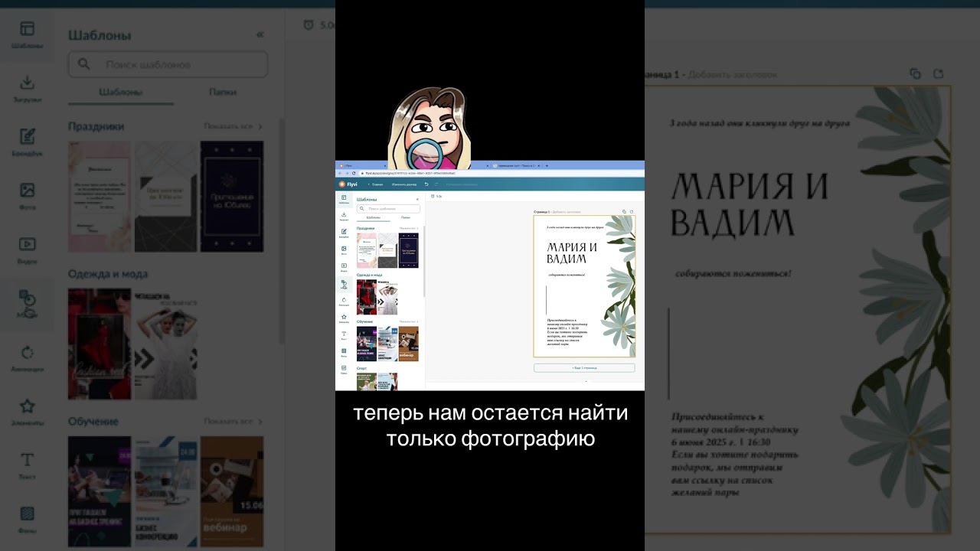Open Загрузки sidebar icon in dimmed enlarged backdrop
The width and height of the screenshot is (980, 551).
pos(27,88)
